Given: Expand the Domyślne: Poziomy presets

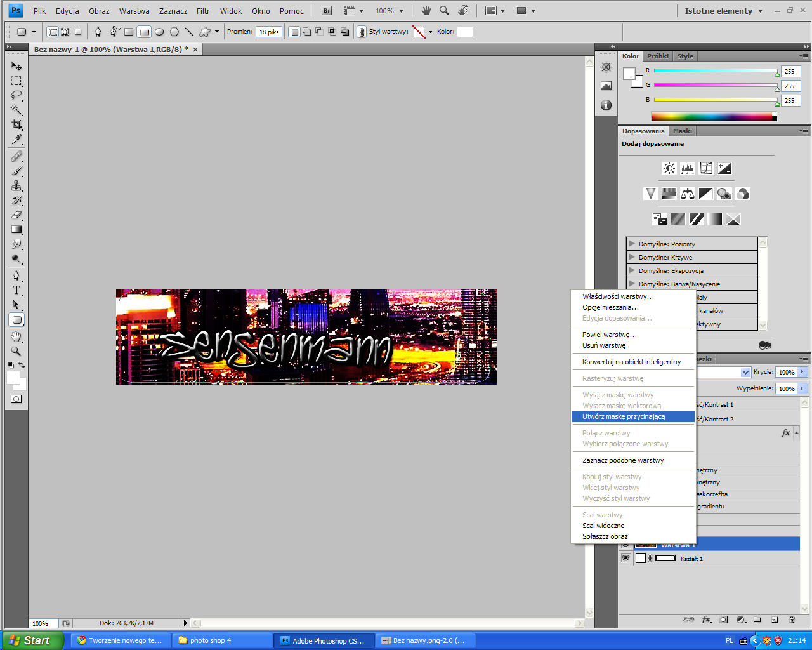Looking at the screenshot, I should pyautogui.click(x=632, y=244).
